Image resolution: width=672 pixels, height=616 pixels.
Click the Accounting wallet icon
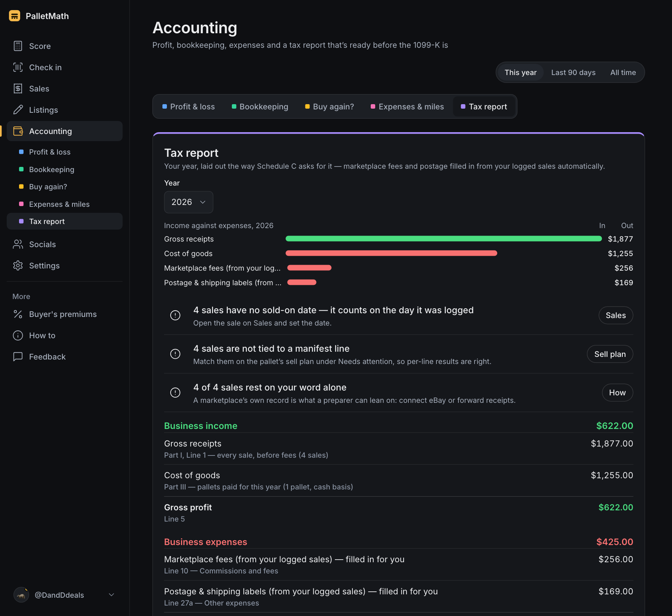tap(18, 131)
